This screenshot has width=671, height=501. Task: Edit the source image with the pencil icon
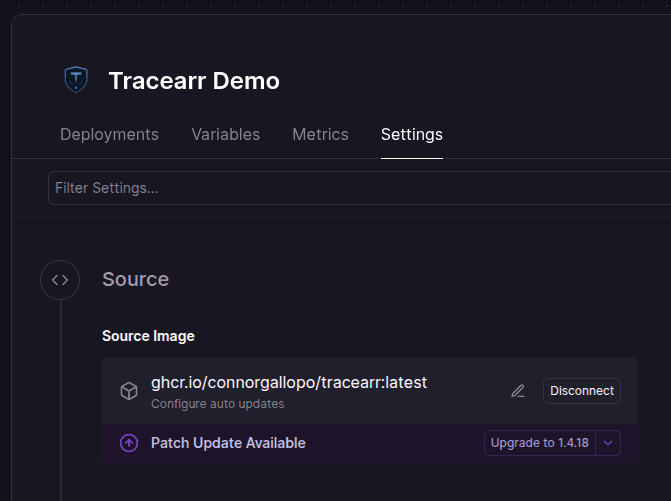[518, 391]
